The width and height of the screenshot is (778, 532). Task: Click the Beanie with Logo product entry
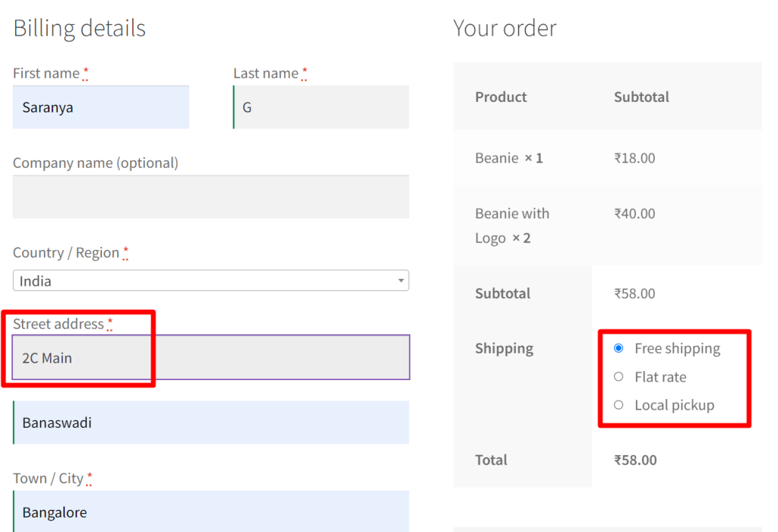point(512,225)
